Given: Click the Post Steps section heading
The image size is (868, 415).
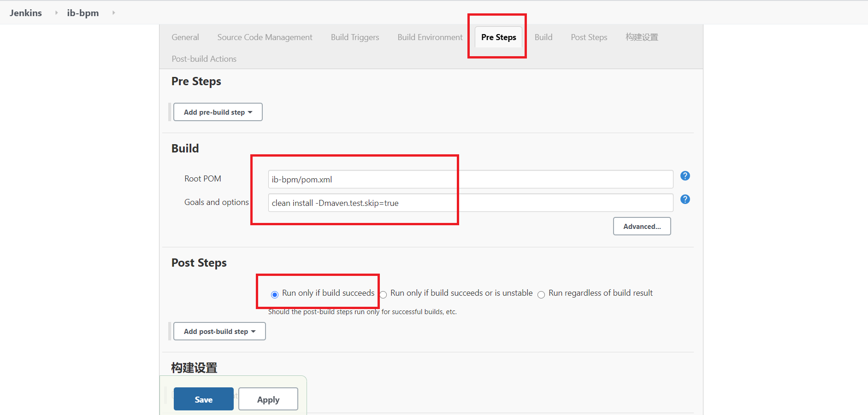Looking at the screenshot, I should tap(199, 263).
